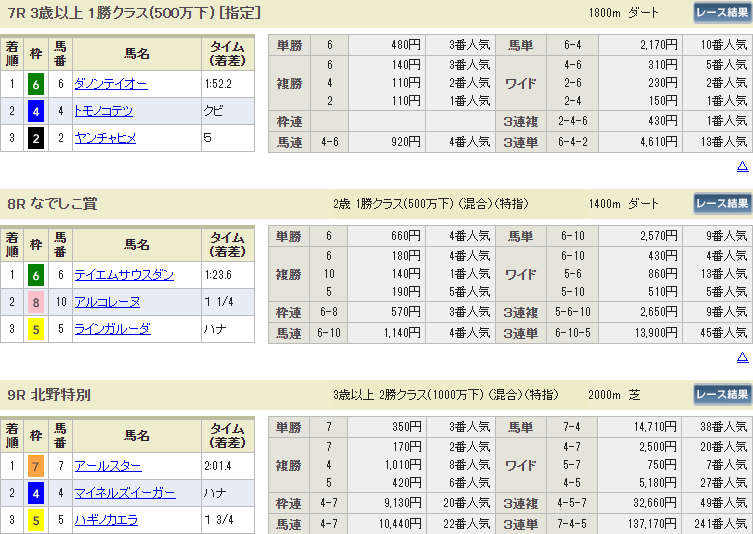
Task: Select 7R distance 1800m ダート
Action: 624,13
